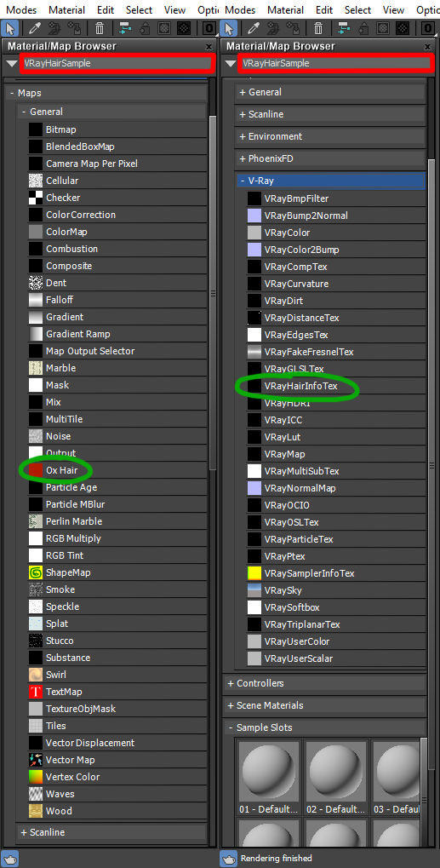Click the Vertex Color gradient icon
This screenshot has height=868, width=440.
[x=36, y=777]
